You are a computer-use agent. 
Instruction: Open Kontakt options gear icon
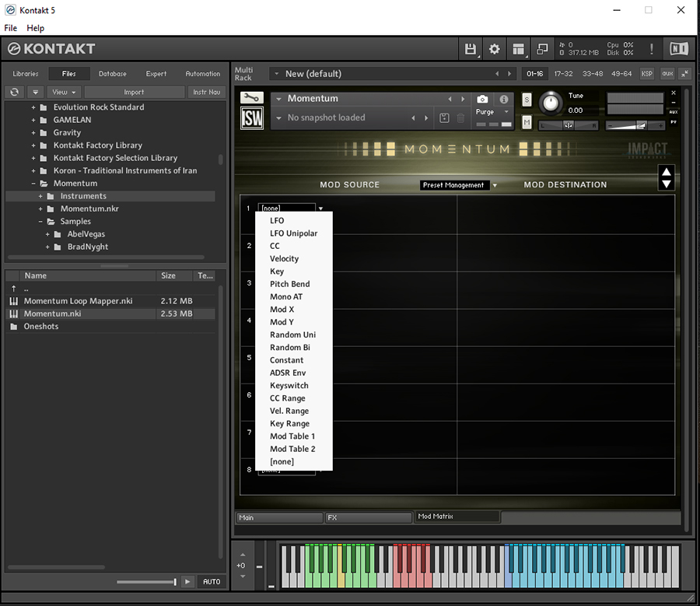[494, 49]
